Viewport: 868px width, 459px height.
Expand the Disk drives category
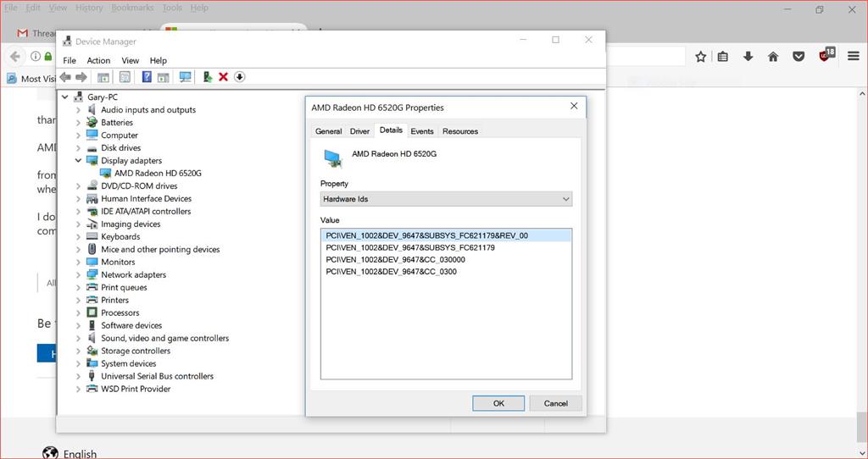(78, 147)
